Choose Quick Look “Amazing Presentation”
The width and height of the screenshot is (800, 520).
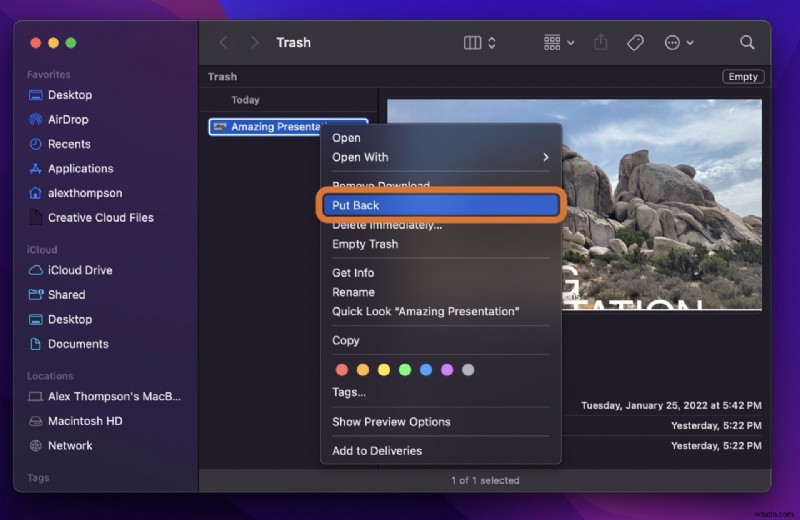[x=426, y=312]
